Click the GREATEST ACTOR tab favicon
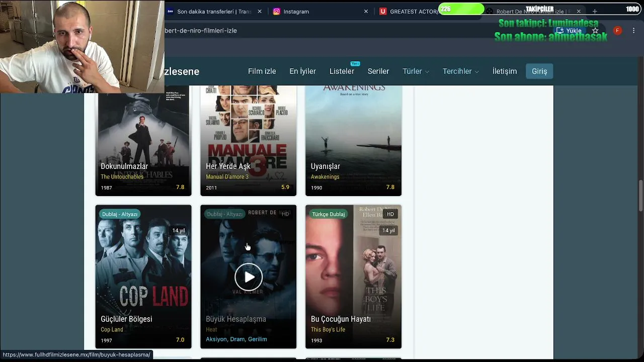The height and width of the screenshot is (362, 644). tap(383, 12)
